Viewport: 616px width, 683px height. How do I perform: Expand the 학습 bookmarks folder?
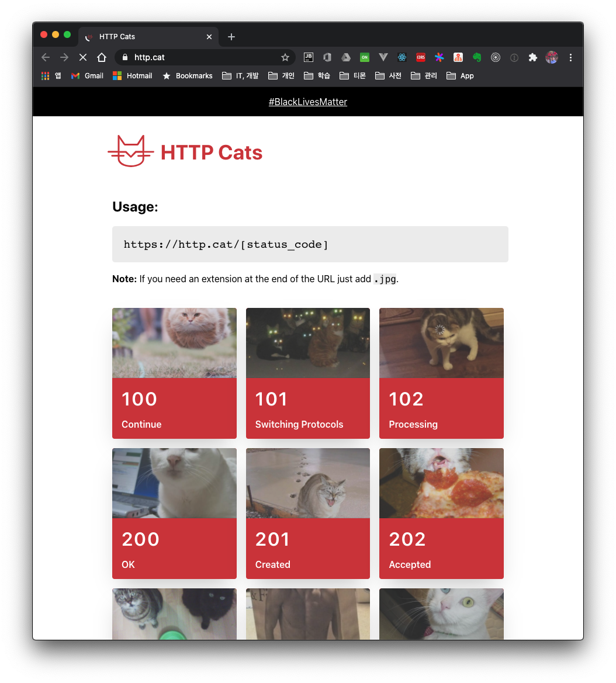[316, 76]
